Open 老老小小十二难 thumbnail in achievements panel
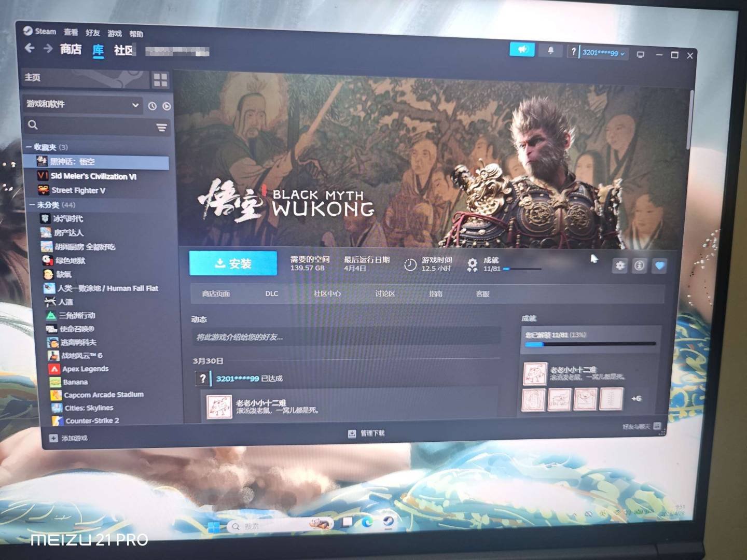Image resolution: width=747 pixels, height=560 pixels. 535,373
